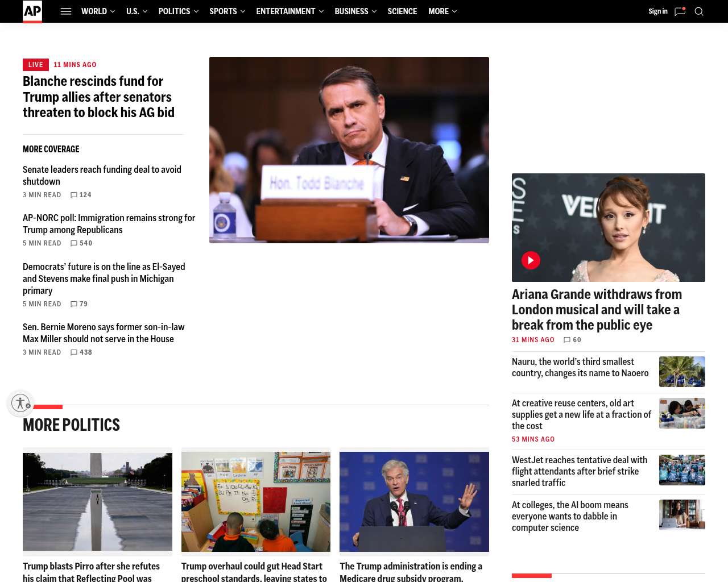The width and height of the screenshot is (728, 582).
Task: Open the creative reuse center thumbnail
Action: click(x=682, y=413)
